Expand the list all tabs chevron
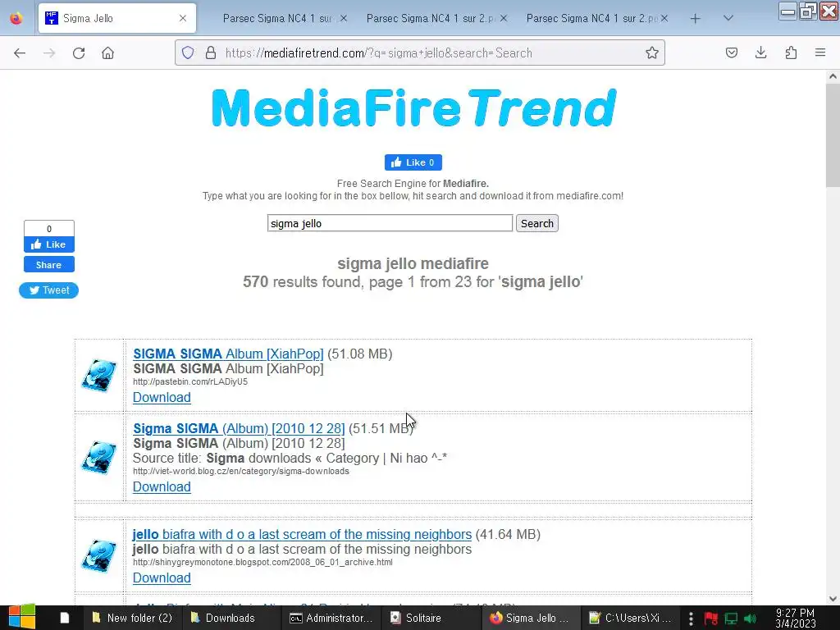This screenshot has height=630, width=840. (x=728, y=18)
